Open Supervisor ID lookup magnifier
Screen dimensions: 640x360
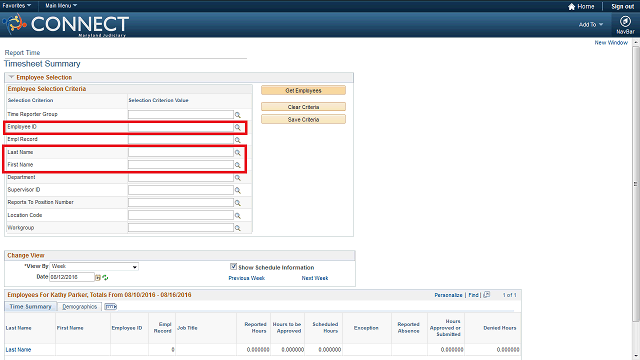pyautogui.click(x=238, y=191)
